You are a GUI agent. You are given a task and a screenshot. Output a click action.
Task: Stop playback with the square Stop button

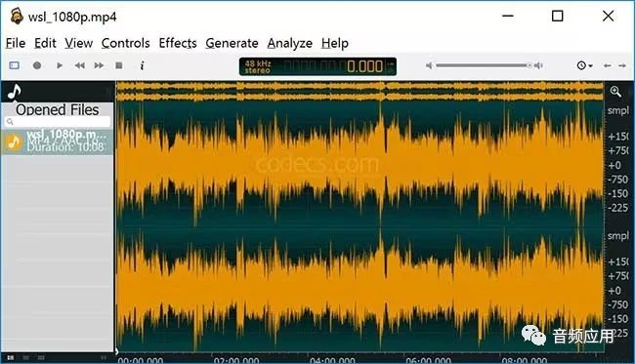pyautogui.click(x=118, y=65)
